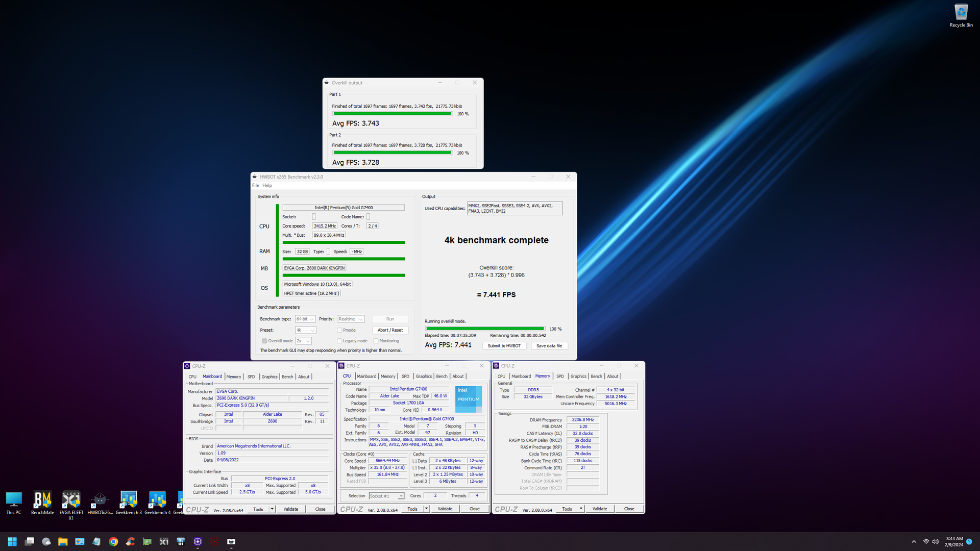The width and height of the screenshot is (980, 551).
Task: Open the Preset 4k dropdown
Action: 305,330
